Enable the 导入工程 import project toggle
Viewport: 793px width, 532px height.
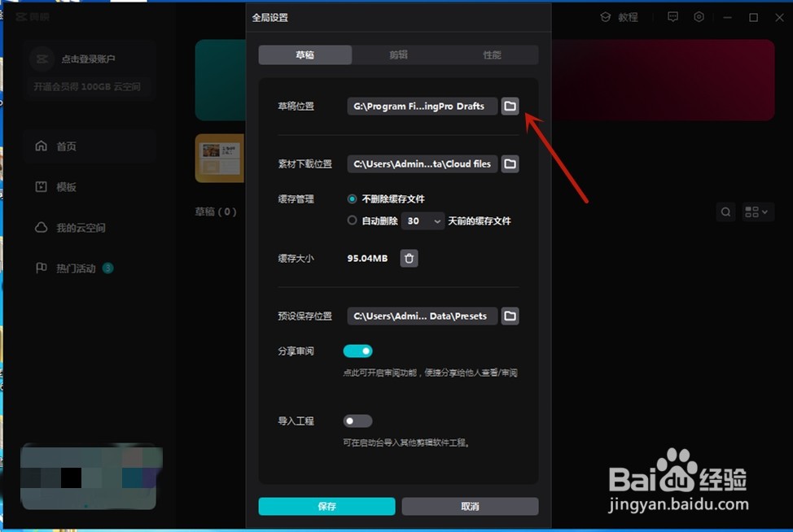357,421
